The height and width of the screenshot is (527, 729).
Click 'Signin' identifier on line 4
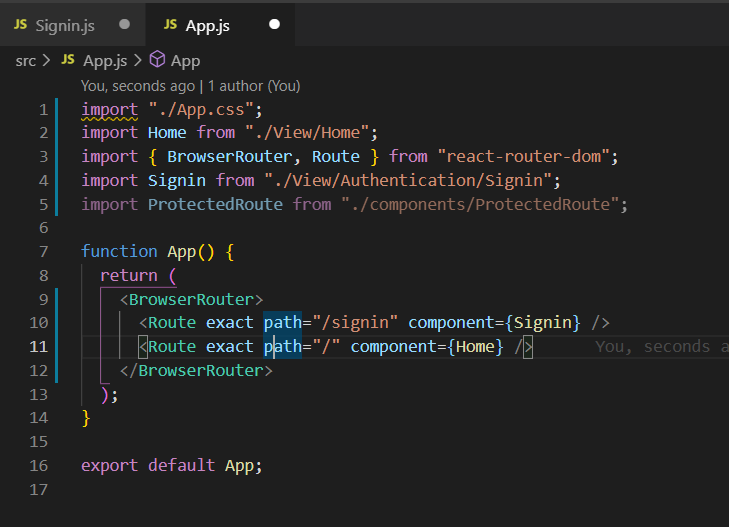tap(177, 180)
